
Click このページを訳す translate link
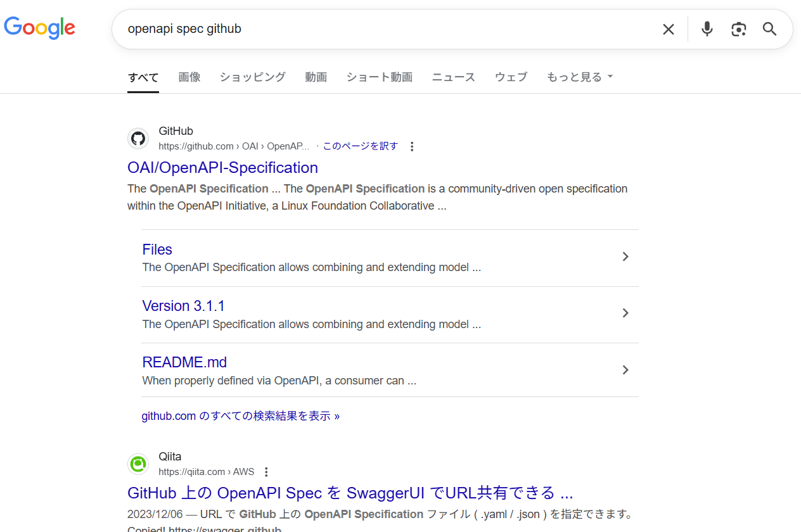(360, 146)
